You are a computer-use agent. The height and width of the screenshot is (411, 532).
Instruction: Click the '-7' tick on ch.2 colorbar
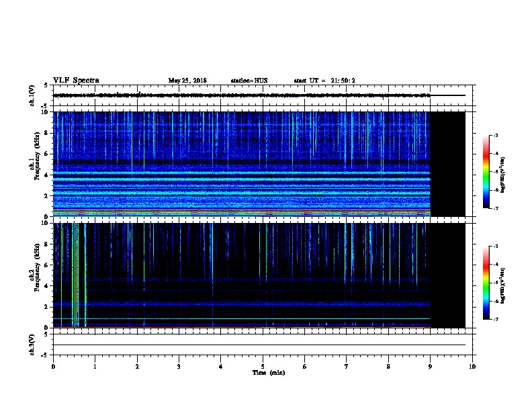[496, 320]
